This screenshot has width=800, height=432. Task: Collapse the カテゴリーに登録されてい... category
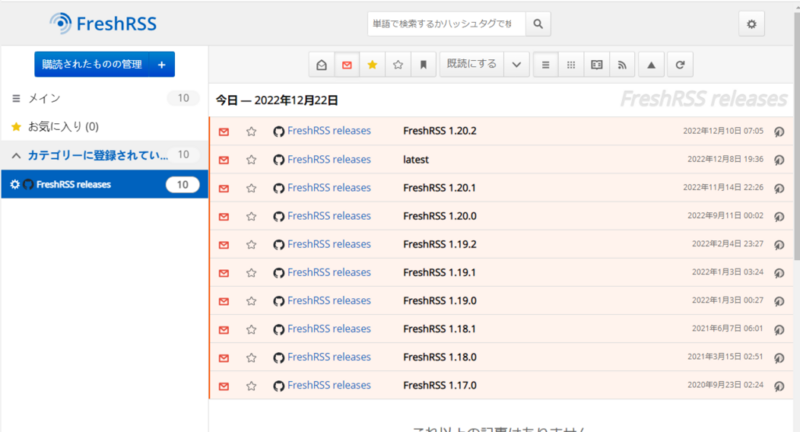[x=16, y=155]
